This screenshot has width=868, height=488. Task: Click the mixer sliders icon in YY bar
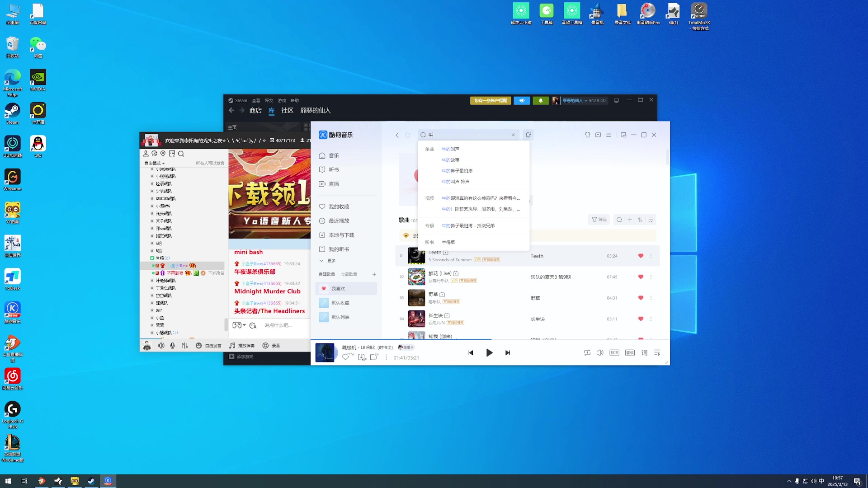click(185, 346)
